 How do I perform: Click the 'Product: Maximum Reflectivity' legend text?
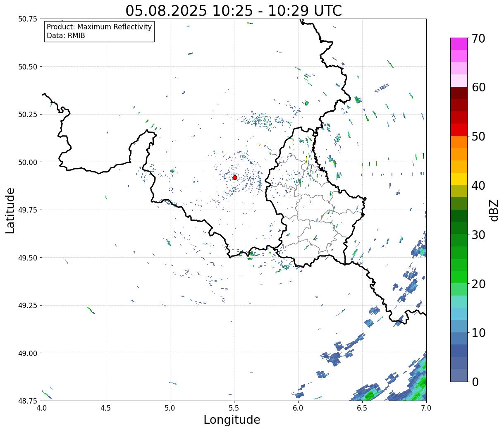99,27
